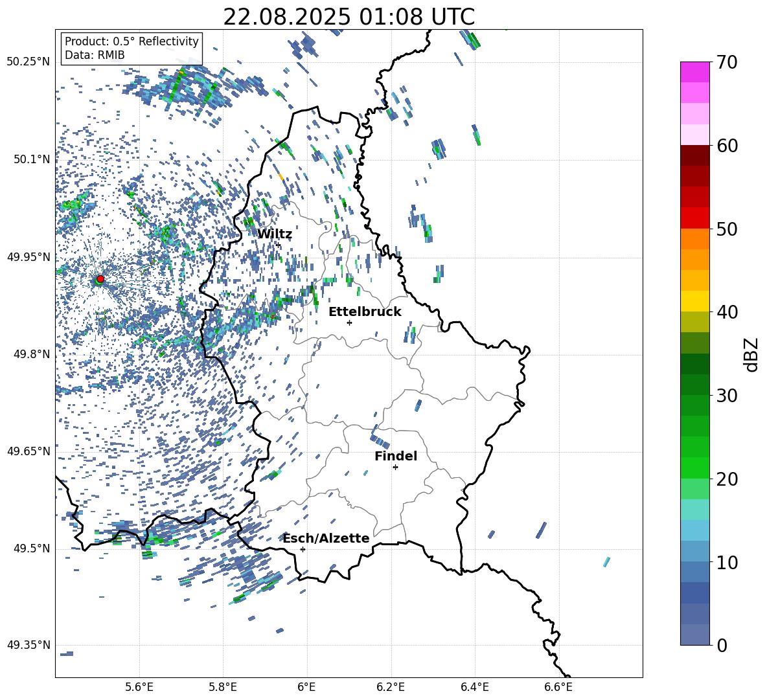The image size is (767, 700).
Task: Click the 50 value on colorbar
Action: click(726, 229)
